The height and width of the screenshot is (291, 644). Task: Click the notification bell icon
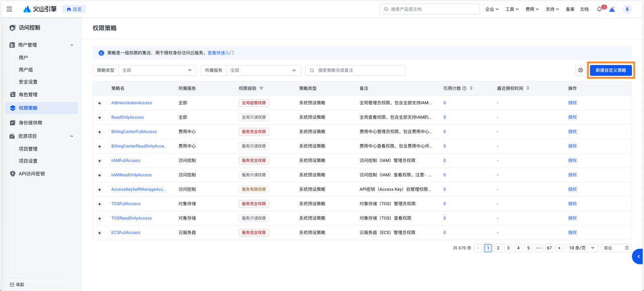click(599, 9)
